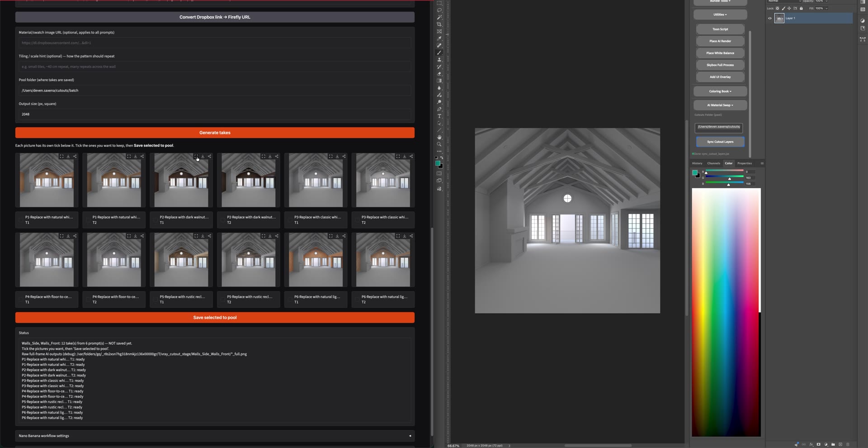Download the P6 T2 take image
The width and height of the screenshot is (868, 448).
pos(405,236)
